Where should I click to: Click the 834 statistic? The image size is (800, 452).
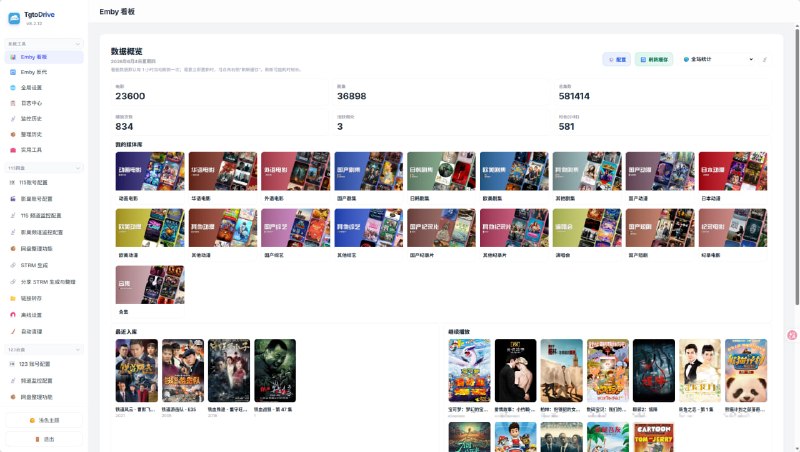(124, 127)
